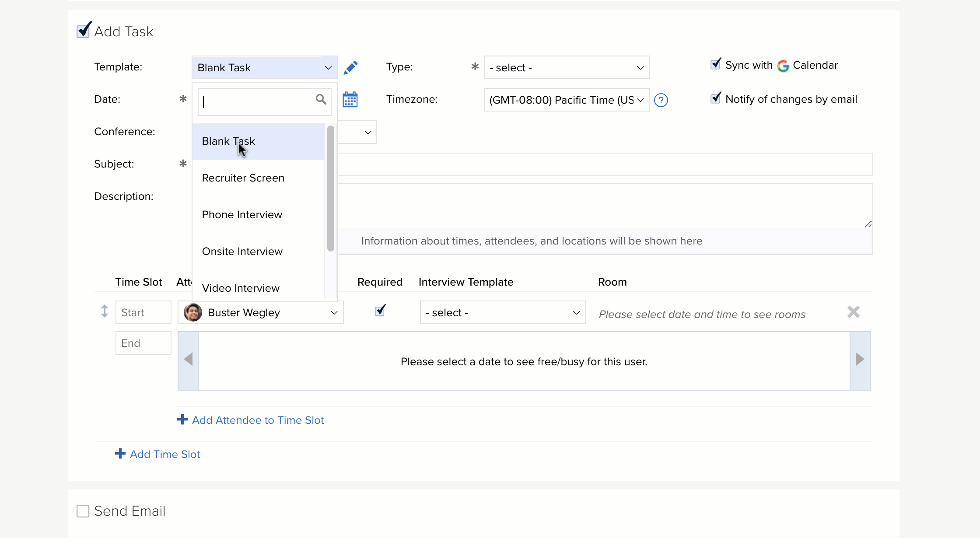Choose Onsite Interview template option
This screenshot has height=538, width=980.
(258, 252)
